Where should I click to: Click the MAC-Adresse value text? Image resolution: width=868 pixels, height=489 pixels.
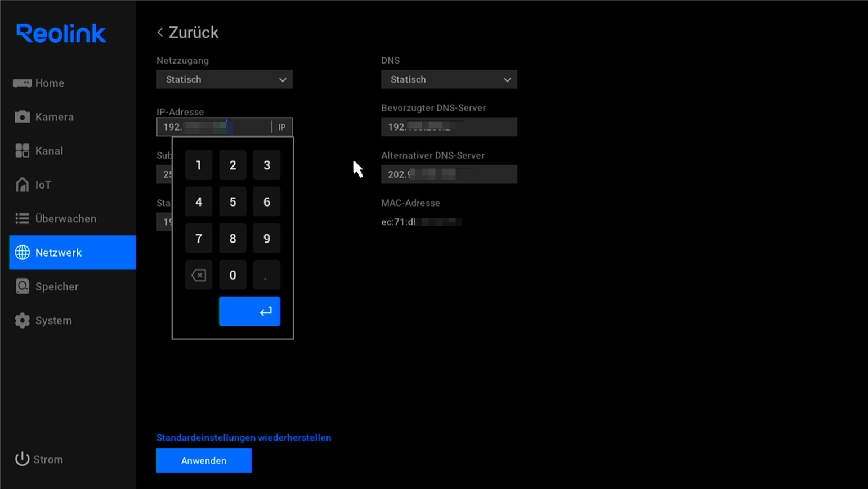click(422, 222)
